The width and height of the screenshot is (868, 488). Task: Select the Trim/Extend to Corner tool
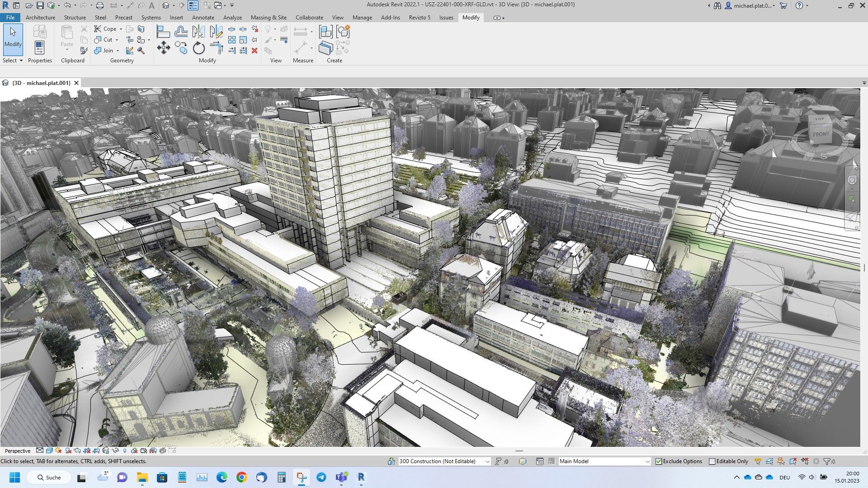(217, 48)
